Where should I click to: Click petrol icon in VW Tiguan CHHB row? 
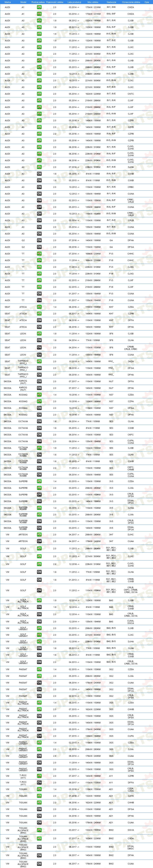[39, 803]
